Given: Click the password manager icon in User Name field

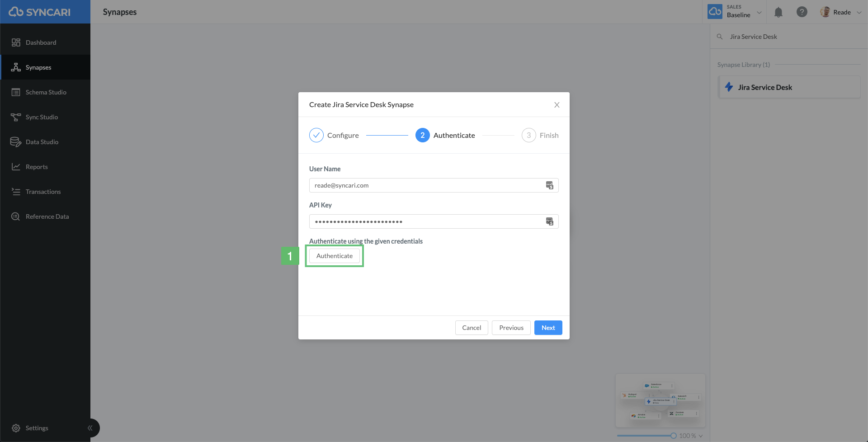Looking at the screenshot, I should tap(549, 185).
